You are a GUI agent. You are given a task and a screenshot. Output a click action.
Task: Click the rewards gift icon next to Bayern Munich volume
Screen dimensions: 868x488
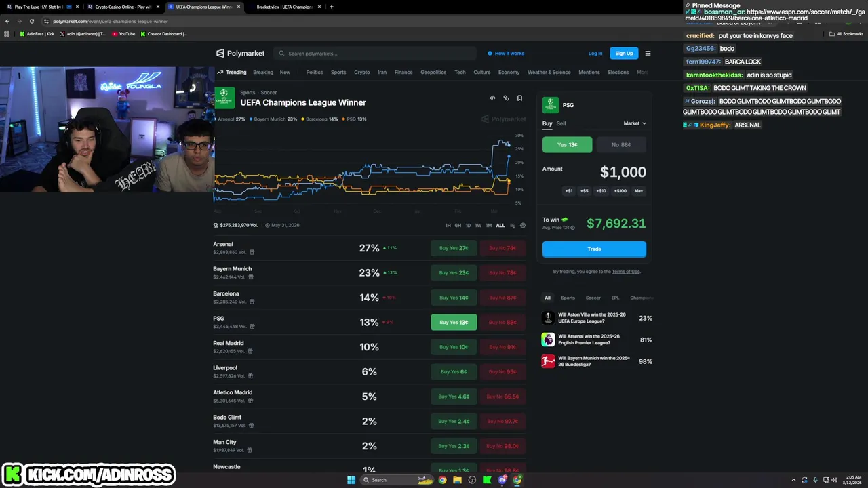pyautogui.click(x=252, y=277)
